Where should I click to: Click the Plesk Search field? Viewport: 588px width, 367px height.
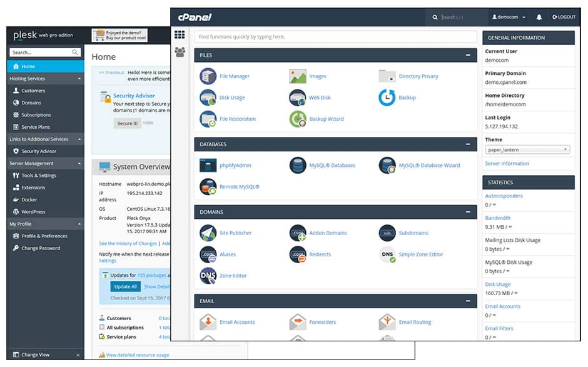tap(45, 53)
